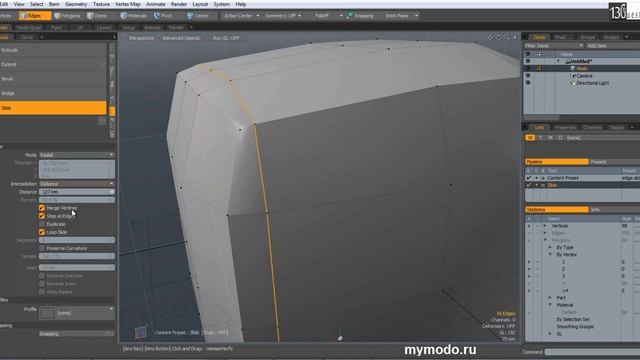This screenshot has height=360, width=640.
Task: Enable the Preserve Curvature checkbox
Action: click(42, 248)
